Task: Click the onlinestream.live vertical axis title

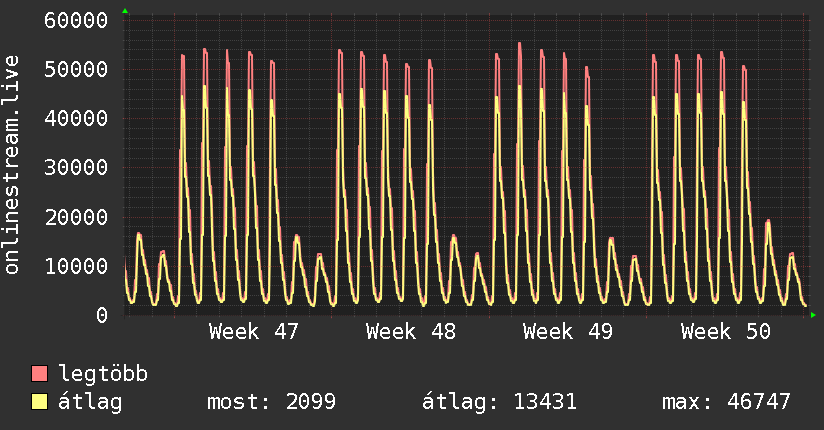Action: (x=12, y=165)
